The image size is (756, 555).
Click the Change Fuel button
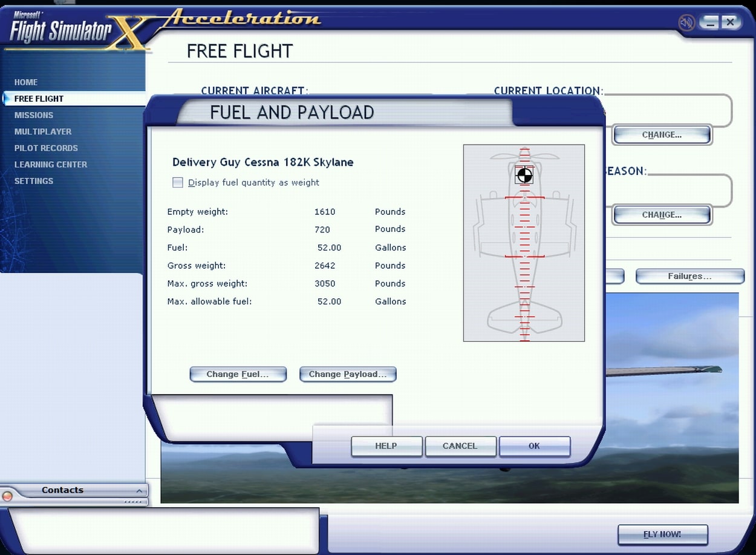pos(238,374)
